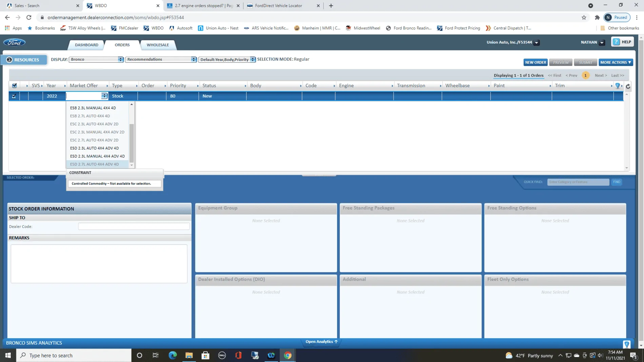This screenshot has height=362, width=644.
Task: Select E5D 2.3L MANUAL 4X4 ADV 4D option
Action: click(x=97, y=156)
